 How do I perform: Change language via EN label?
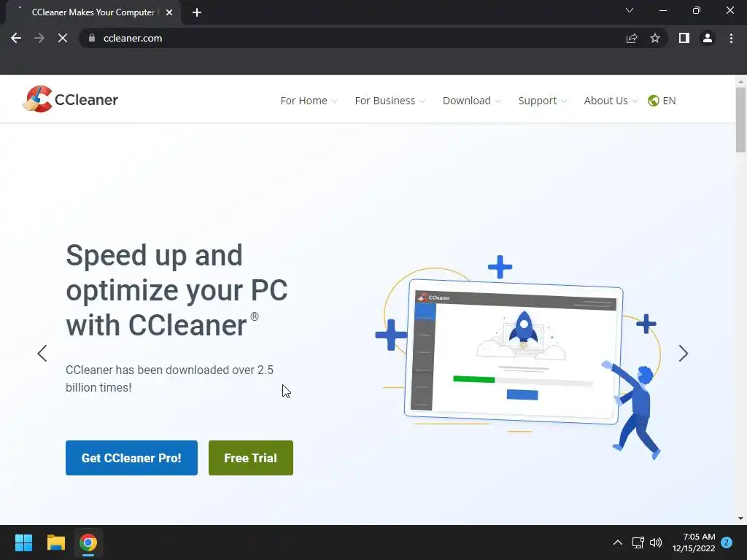(669, 101)
